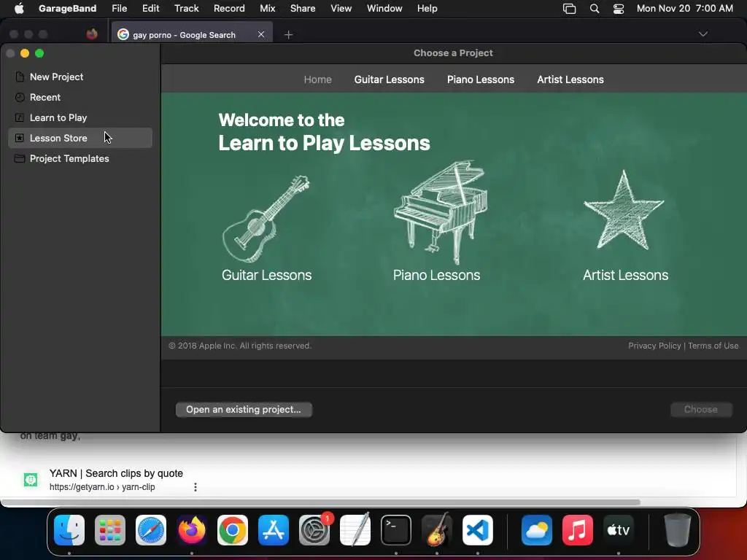Click the Project Templates folder icon

[x=20, y=158]
